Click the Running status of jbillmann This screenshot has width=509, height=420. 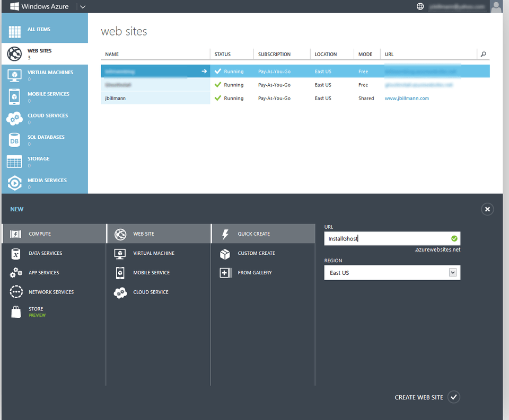[x=229, y=98]
